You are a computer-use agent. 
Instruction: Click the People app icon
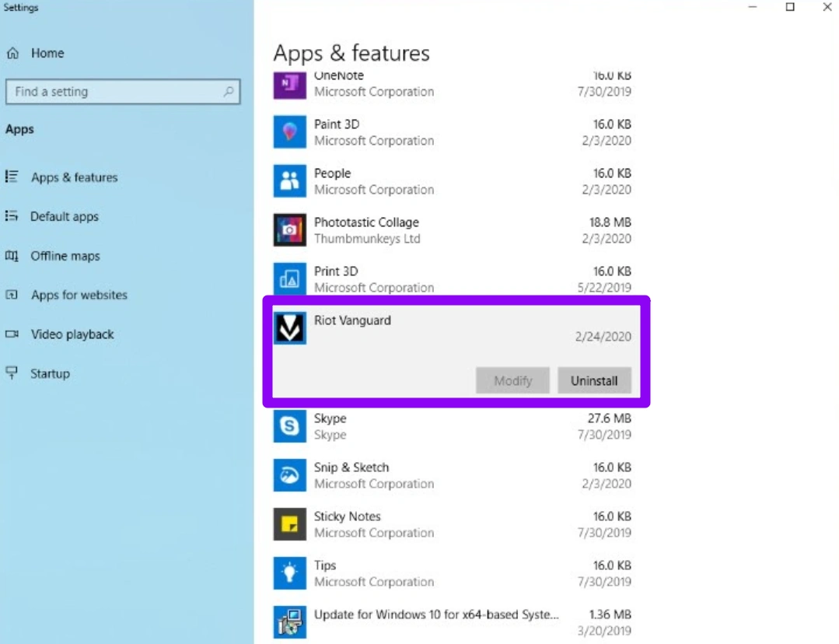[x=290, y=181]
